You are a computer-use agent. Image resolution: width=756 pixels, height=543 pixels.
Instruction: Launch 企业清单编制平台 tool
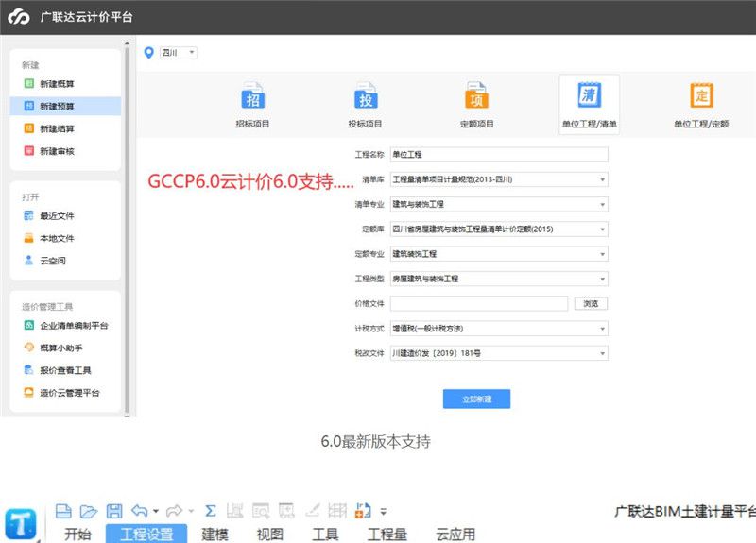(65, 325)
